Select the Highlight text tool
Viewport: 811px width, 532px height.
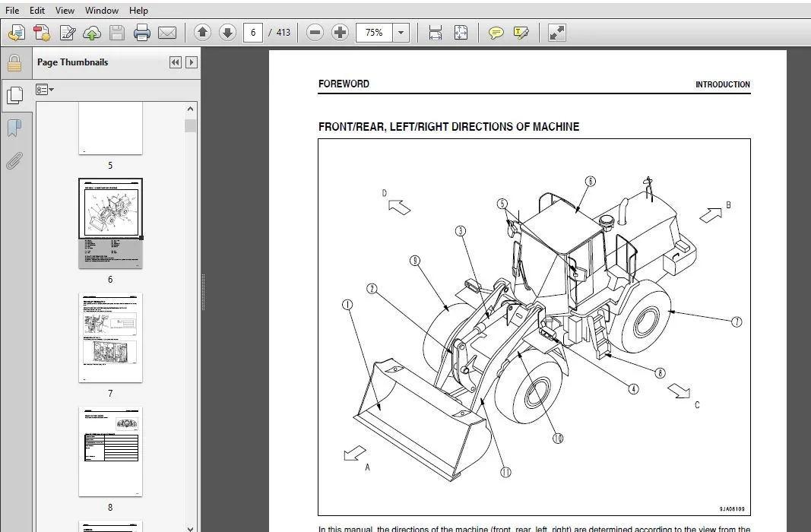pos(521,33)
